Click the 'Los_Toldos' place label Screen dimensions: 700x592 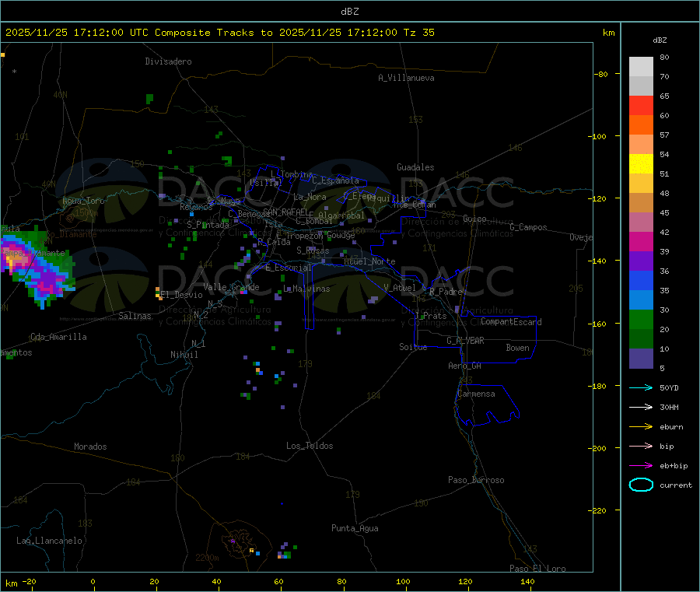[310, 446]
